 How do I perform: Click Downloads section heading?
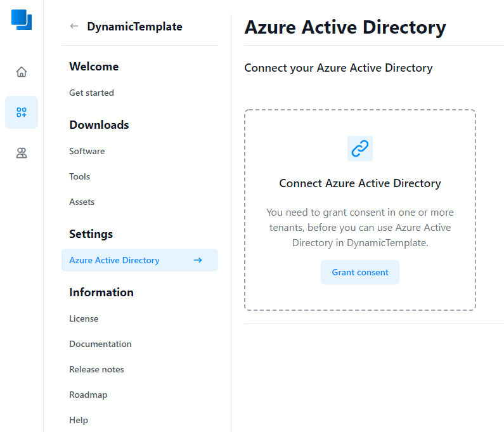click(99, 125)
